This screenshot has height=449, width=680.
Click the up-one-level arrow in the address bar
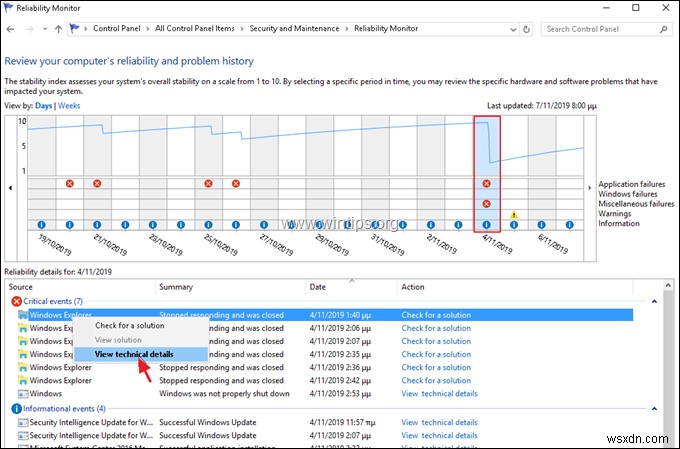[x=59, y=30]
